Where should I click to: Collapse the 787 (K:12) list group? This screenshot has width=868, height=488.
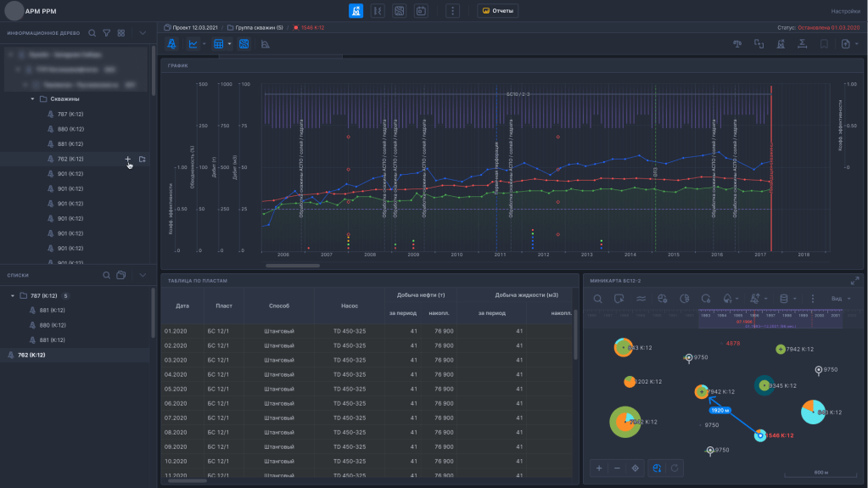13,295
